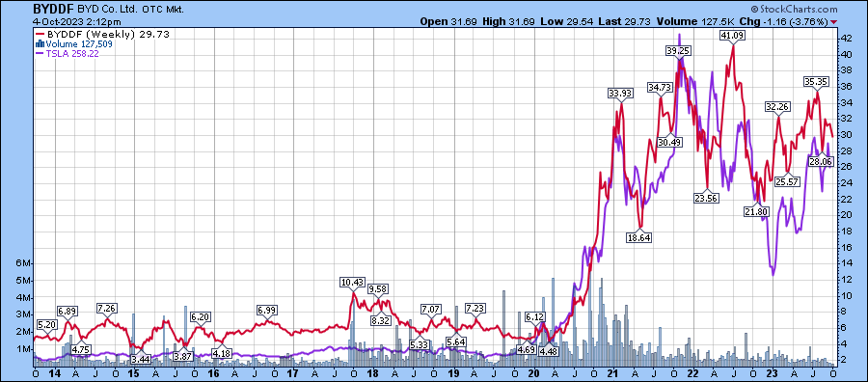Click the 21.80 price label

pyautogui.click(x=757, y=212)
